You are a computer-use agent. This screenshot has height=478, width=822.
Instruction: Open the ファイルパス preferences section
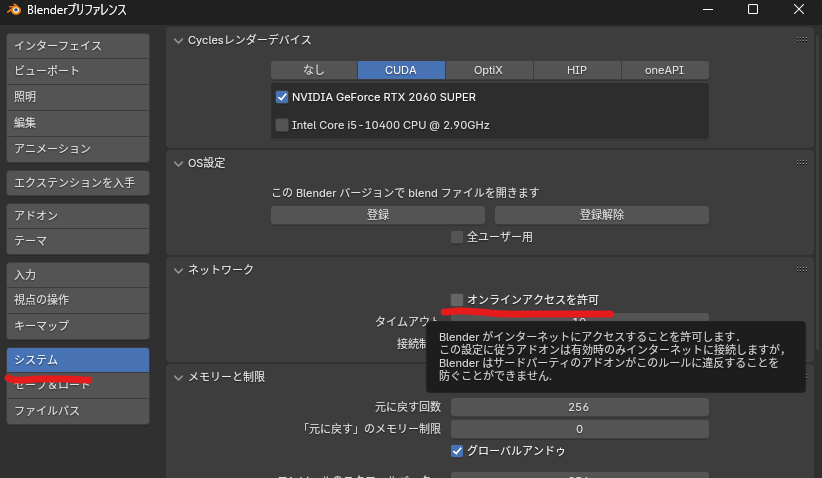(78, 411)
